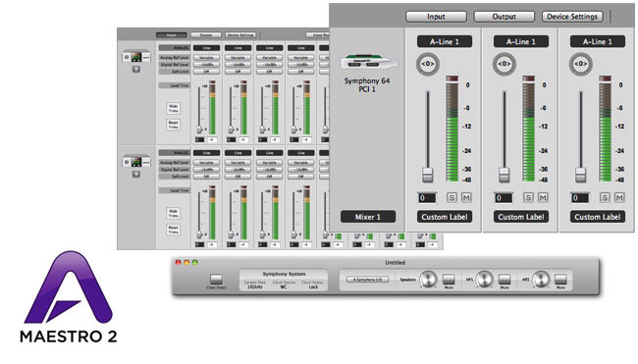
Task: Click the second channel's Custom Label button
Action: 521,217
